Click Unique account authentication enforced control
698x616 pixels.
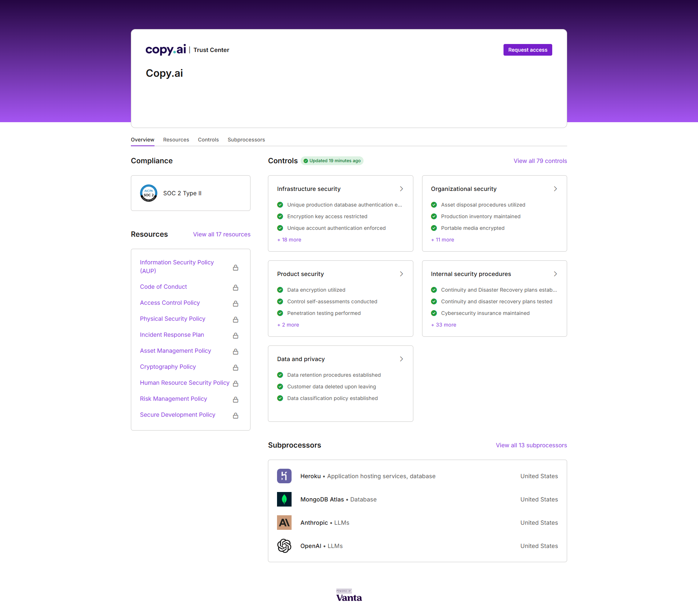(336, 228)
